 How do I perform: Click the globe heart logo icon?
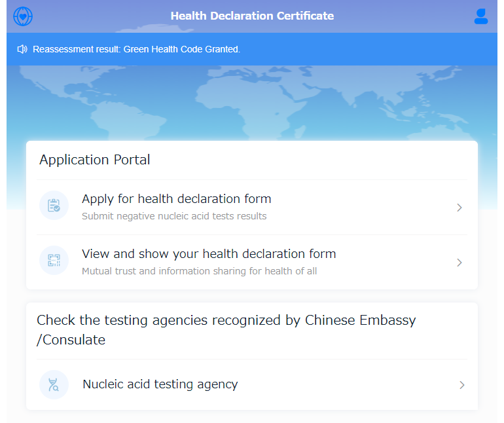(x=23, y=16)
